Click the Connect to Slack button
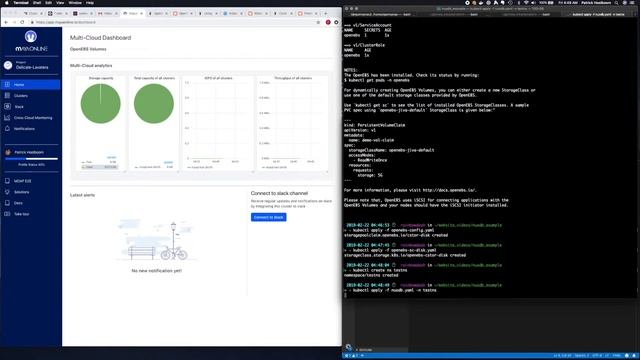The image size is (640, 360). coord(269,217)
